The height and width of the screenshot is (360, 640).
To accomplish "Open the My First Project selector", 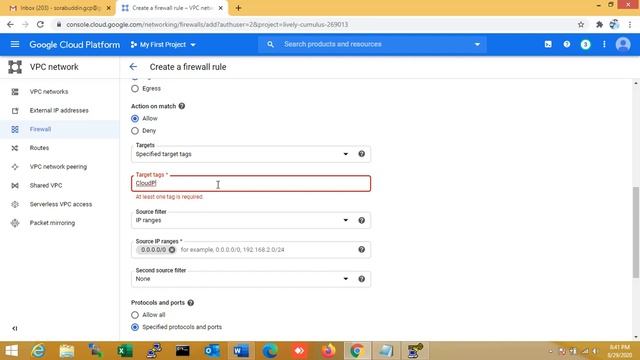I will tap(163, 44).
